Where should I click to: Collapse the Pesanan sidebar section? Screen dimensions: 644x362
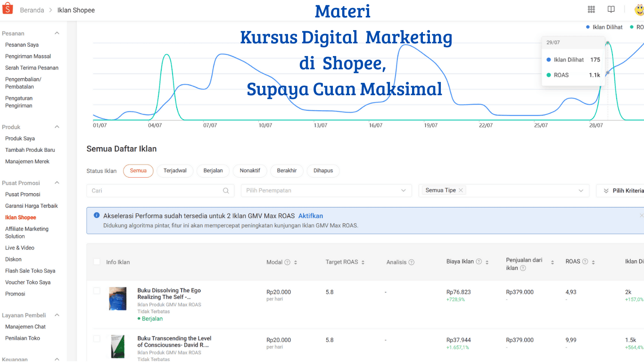[57, 33]
